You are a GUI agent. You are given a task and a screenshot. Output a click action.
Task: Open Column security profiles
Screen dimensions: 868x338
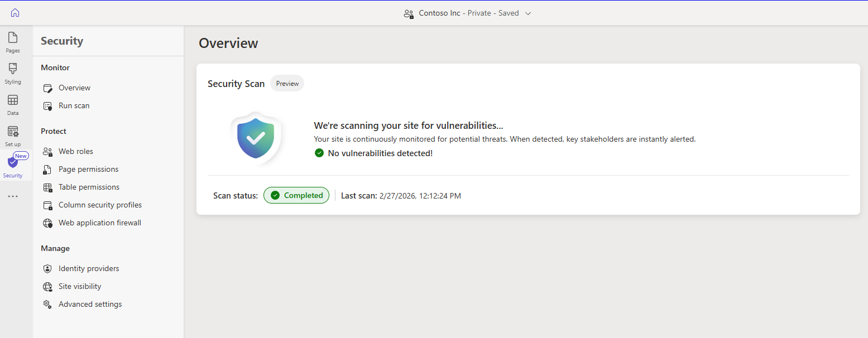pos(100,205)
